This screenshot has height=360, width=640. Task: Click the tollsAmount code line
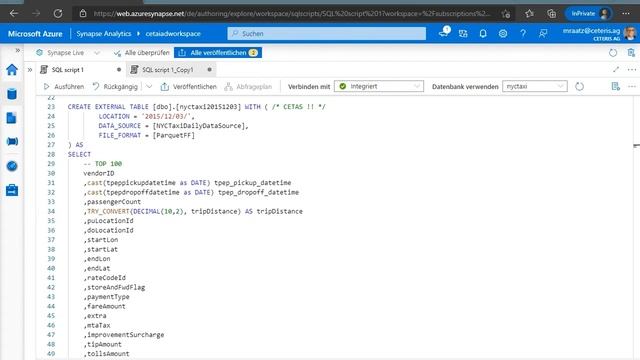point(107,354)
